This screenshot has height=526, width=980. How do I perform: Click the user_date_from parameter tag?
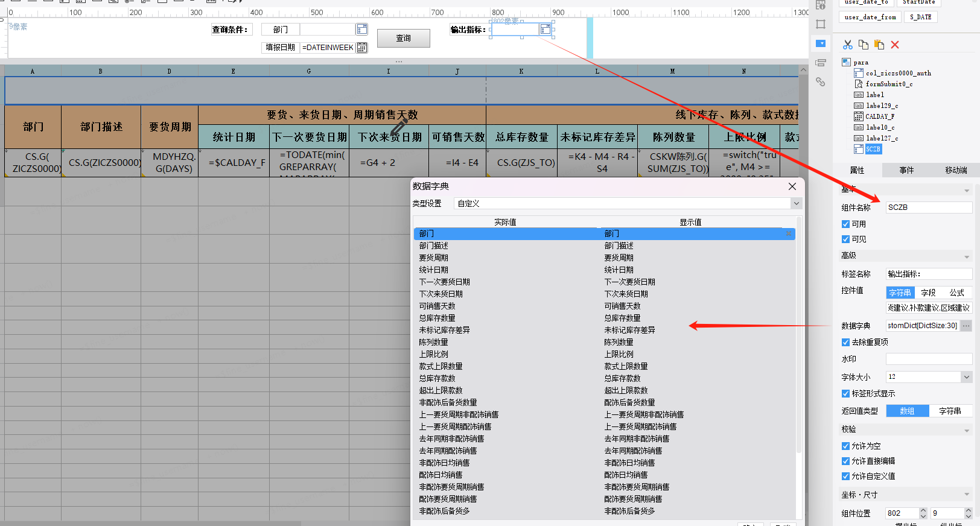click(x=870, y=17)
